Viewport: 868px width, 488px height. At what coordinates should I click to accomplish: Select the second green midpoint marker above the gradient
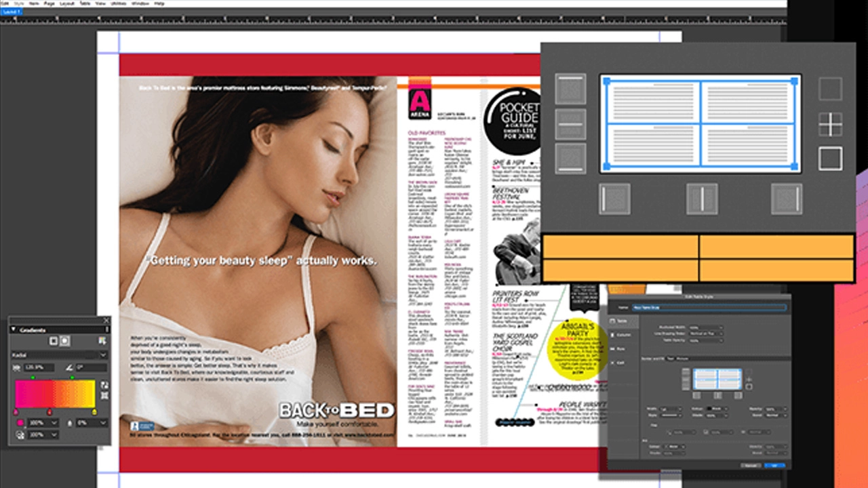point(72,378)
